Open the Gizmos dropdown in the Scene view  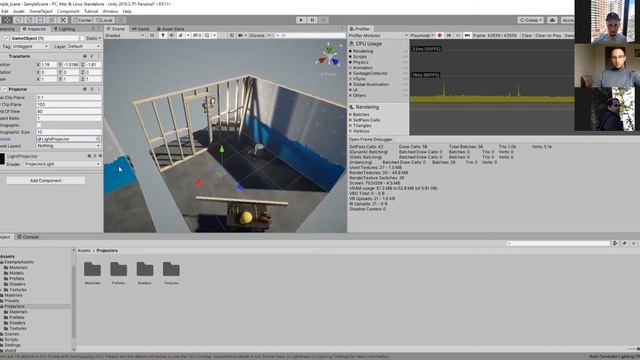point(260,36)
